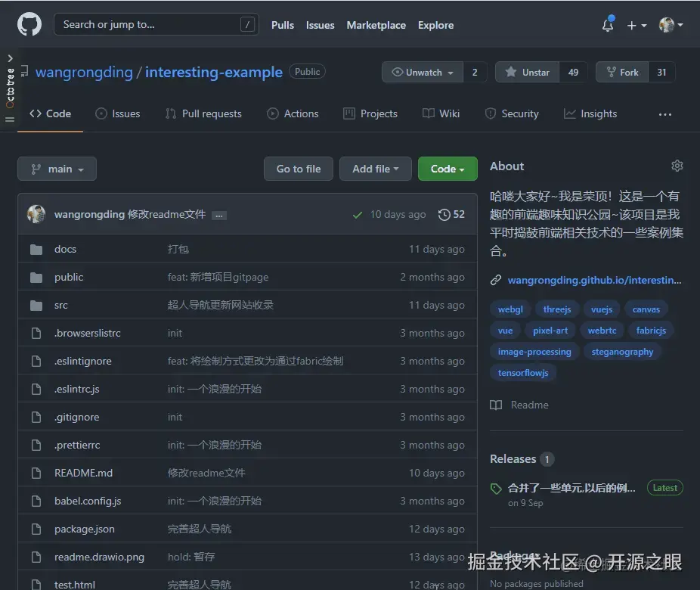Open the Octotree hamburger menu icon

pyautogui.click(x=10, y=120)
